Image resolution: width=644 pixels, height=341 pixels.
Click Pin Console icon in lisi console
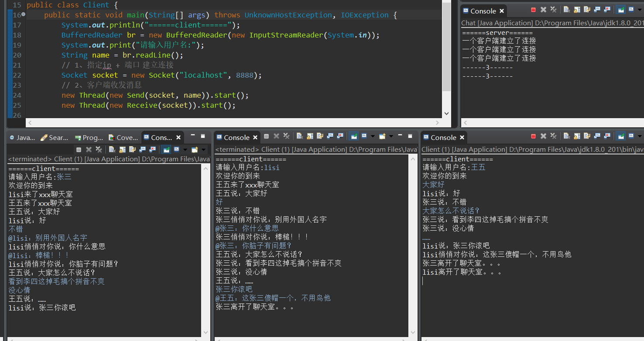tap(354, 136)
